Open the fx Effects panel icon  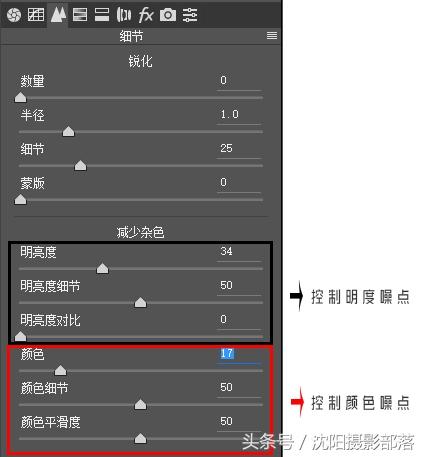click(x=146, y=15)
